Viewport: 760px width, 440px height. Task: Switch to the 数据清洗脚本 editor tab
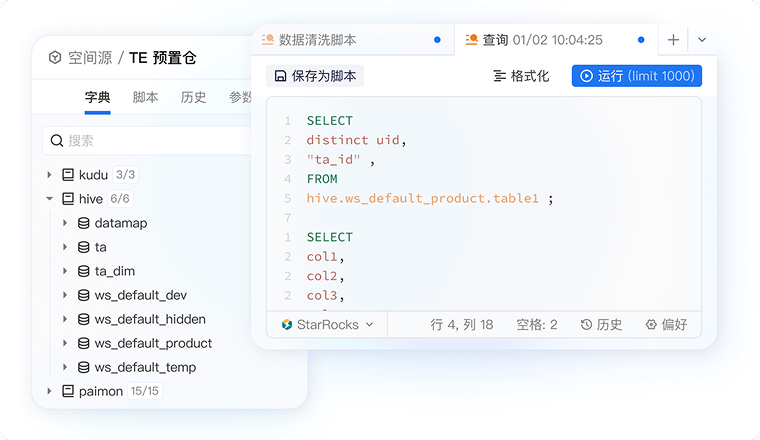(x=317, y=40)
